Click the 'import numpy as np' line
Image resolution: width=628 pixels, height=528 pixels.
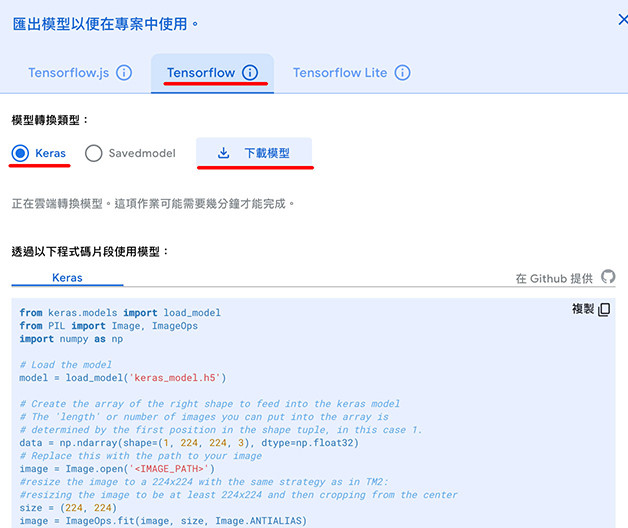click(71, 339)
